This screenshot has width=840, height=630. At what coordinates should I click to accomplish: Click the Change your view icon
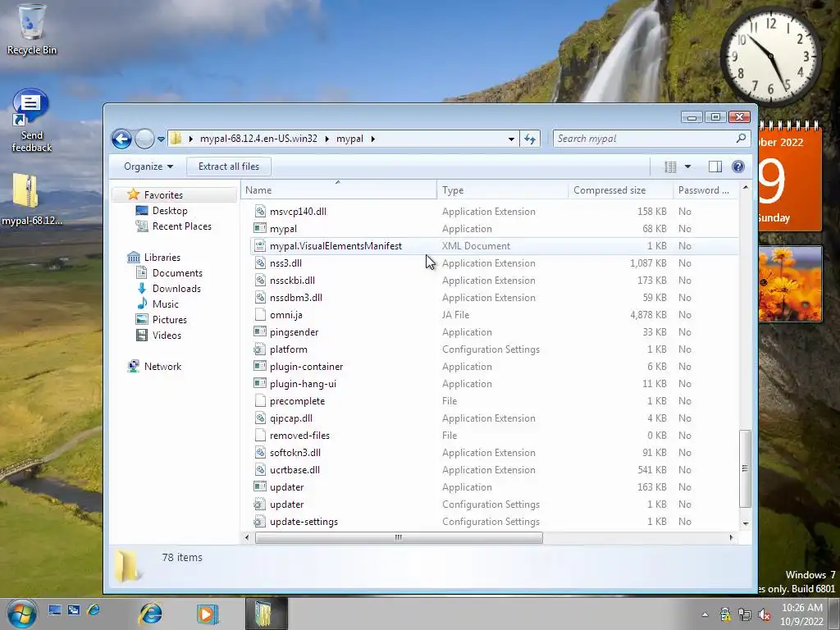[x=670, y=167]
